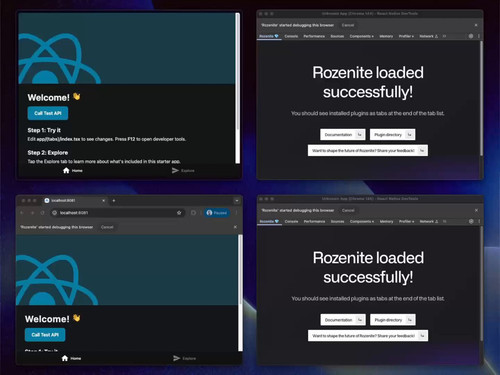Open the Network tab in the upper DevTools window
Image resolution: width=500 pixels, height=375 pixels.
429,36
